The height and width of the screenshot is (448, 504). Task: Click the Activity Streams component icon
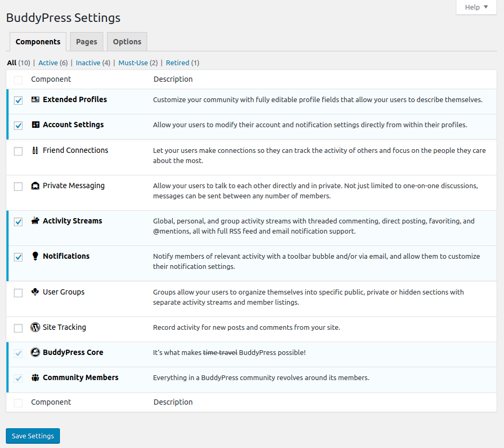(35, 221)
